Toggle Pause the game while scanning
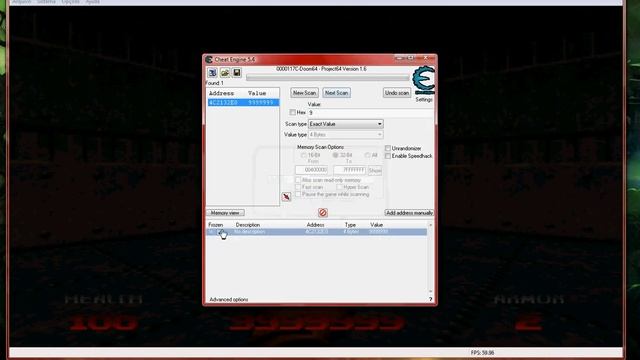The width and height of the screenshot is (640, 360). [298, 194]
